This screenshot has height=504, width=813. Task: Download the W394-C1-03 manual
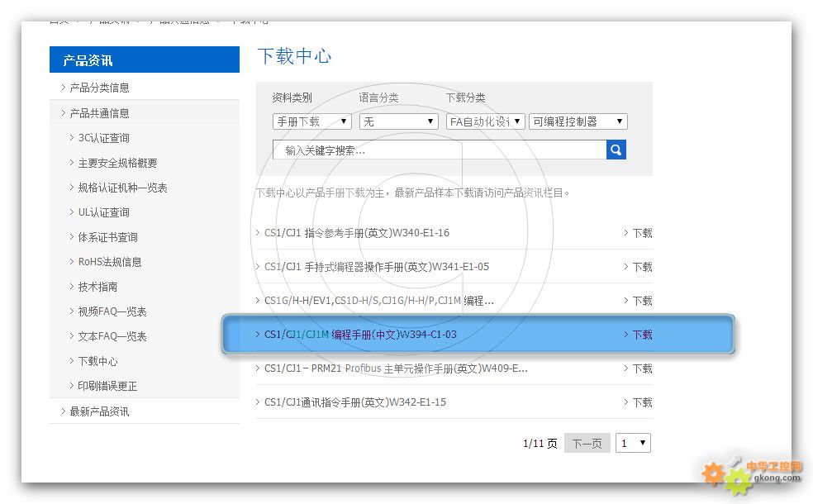tap(642, 335)
